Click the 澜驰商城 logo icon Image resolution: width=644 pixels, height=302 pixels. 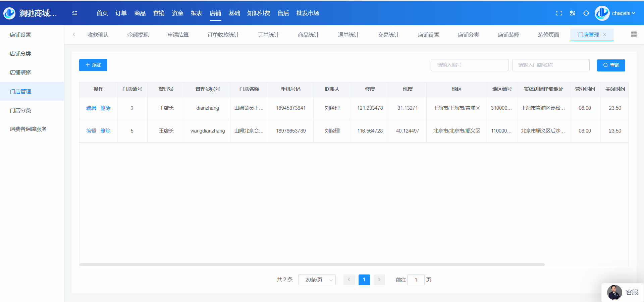click(x=9, y=13)
